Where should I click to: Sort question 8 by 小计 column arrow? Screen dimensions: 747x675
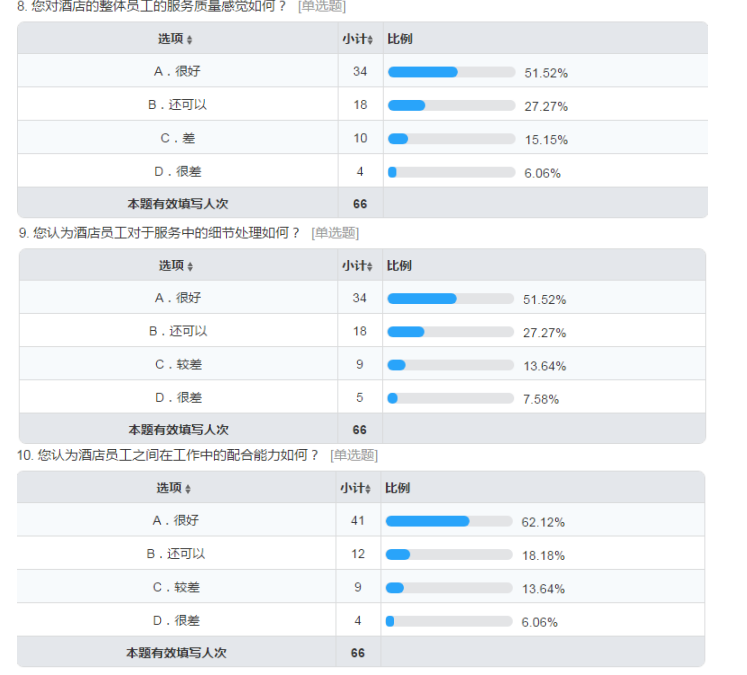tap(370, 40)
